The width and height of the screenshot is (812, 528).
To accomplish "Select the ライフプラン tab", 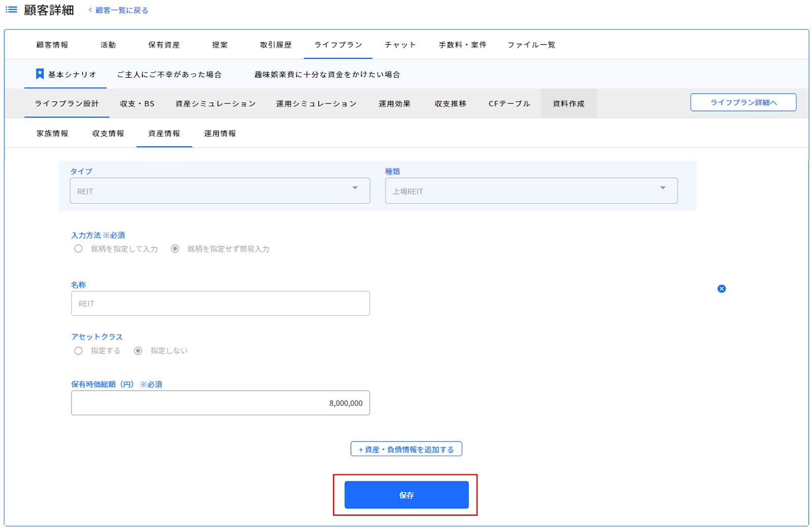I will pos(338,45).
